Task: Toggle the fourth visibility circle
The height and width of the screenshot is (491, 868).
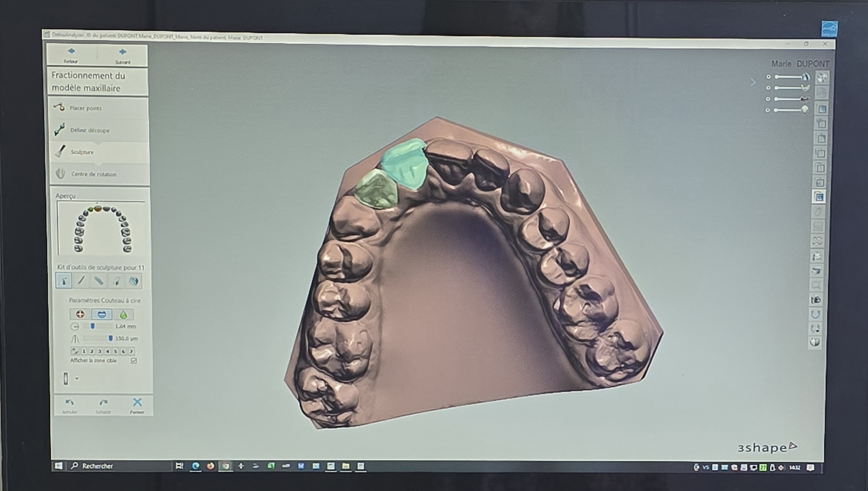Action: pos(768,110)
